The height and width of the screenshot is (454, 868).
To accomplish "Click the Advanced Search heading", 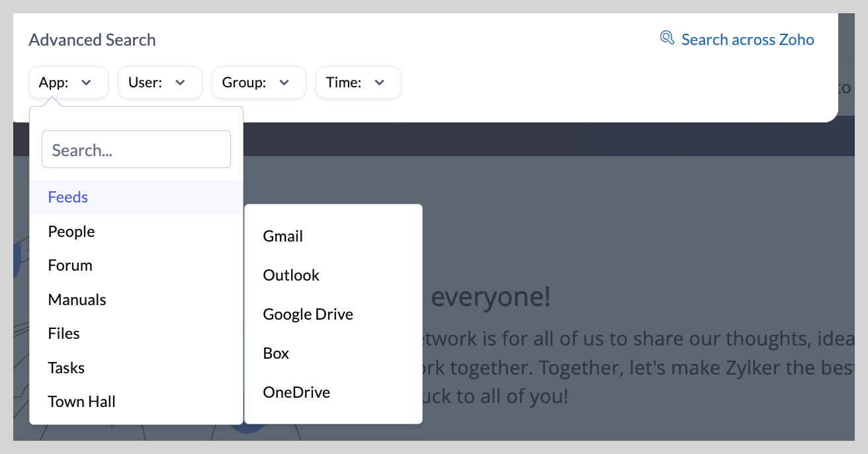I will [92, 40].
